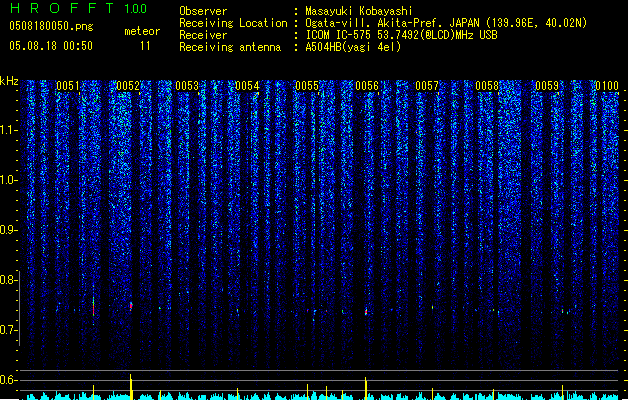Image resolution: width=629 pixels, height=400 pixels.
Task: Click the "Observer" field label
Action: (203, 11)
